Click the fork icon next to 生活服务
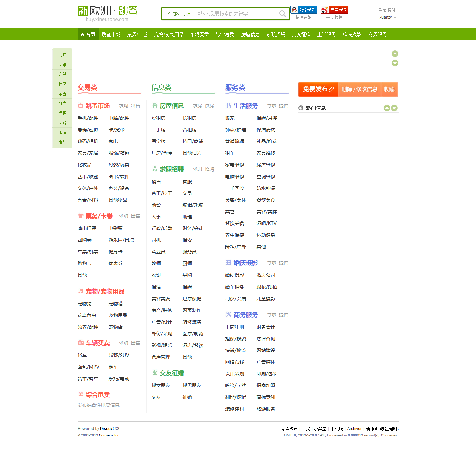This screenshot has width=476, height=455. point(229,105)
